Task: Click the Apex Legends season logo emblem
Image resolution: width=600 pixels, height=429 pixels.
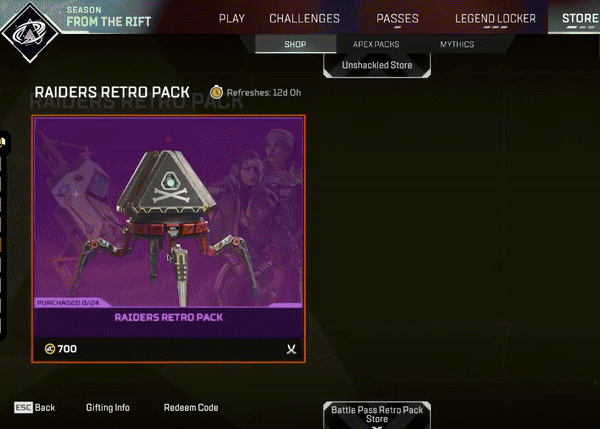Action: click(x=30, y=33)
